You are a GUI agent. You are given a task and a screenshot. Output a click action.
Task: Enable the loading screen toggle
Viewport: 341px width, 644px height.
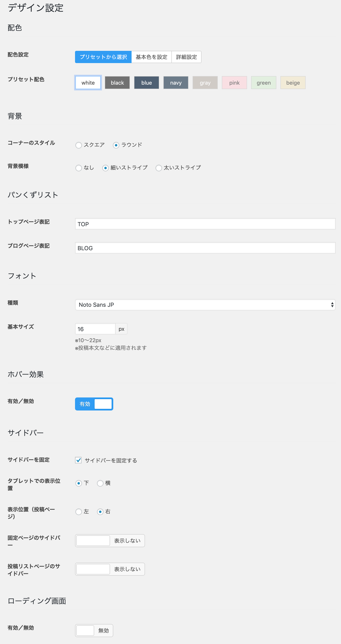click(94, 631)
